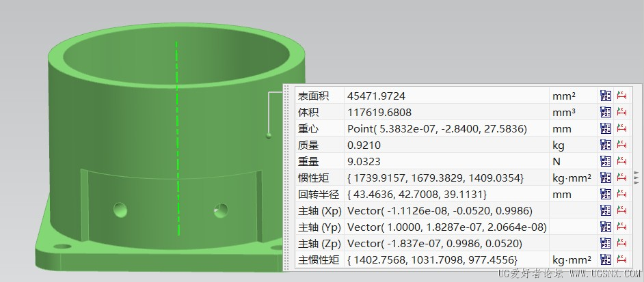The width and height of the screenshot is (644, 282).
Task: Click the mm³ unit cell of 体积
Action: coord(573,113)
